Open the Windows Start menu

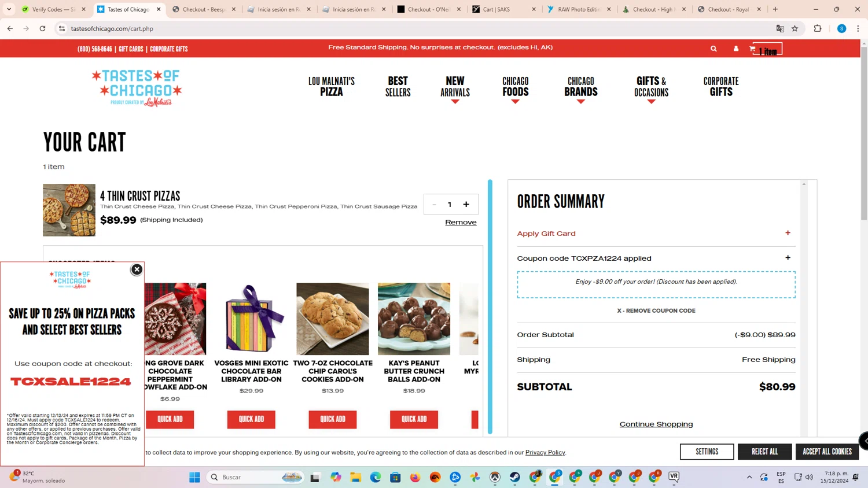tap(194, 477)
